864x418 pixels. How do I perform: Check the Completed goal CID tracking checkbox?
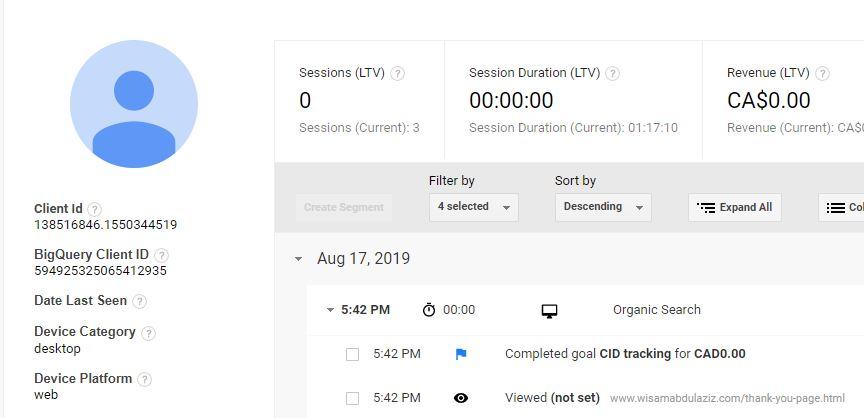pyautogui.click(x=352, y=354)
